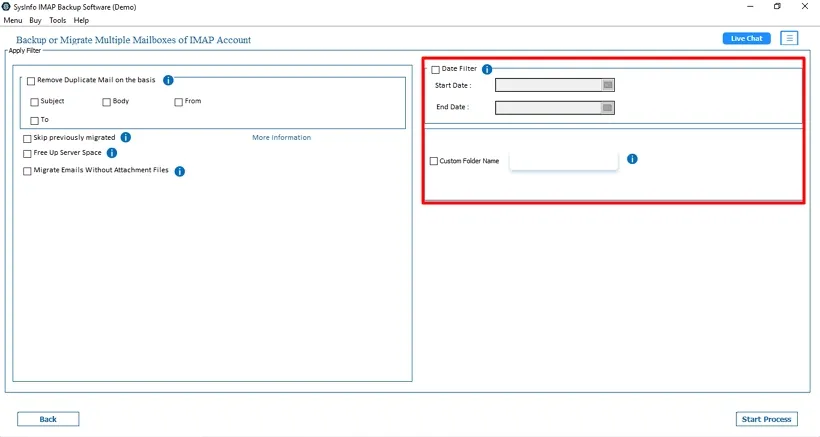Click the End Date input field

click(549, 108)
